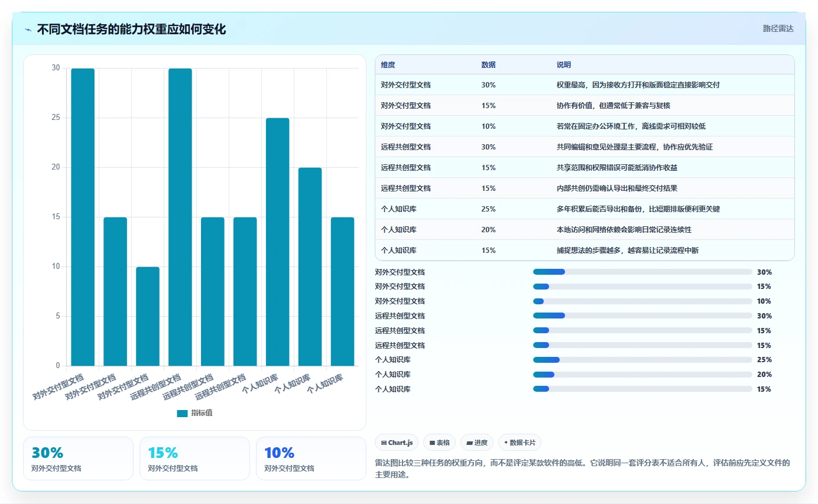
Task: Click the lightning icon beside the page title
Action: point(28,30)
